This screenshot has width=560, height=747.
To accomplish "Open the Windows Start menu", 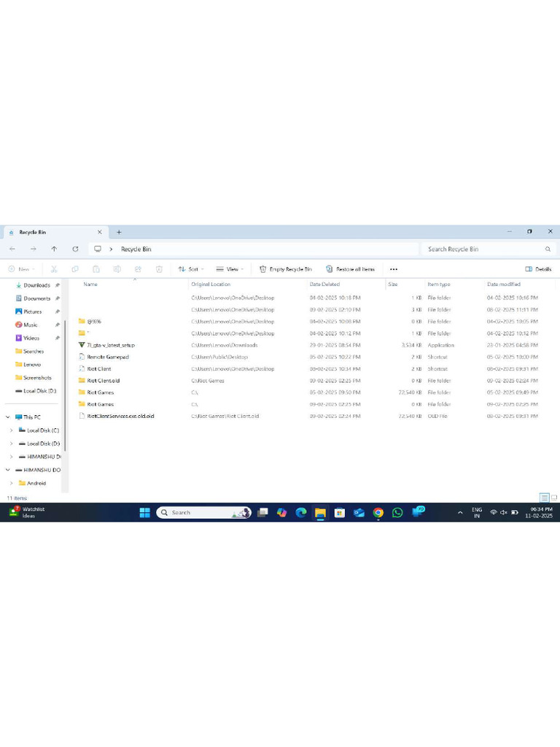I will tap(145, 512).
